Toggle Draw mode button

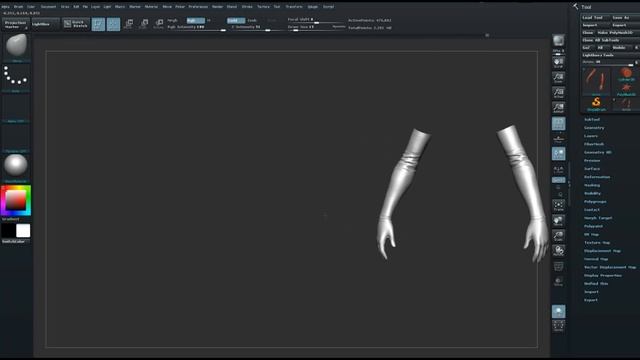[x=113, y=24]
